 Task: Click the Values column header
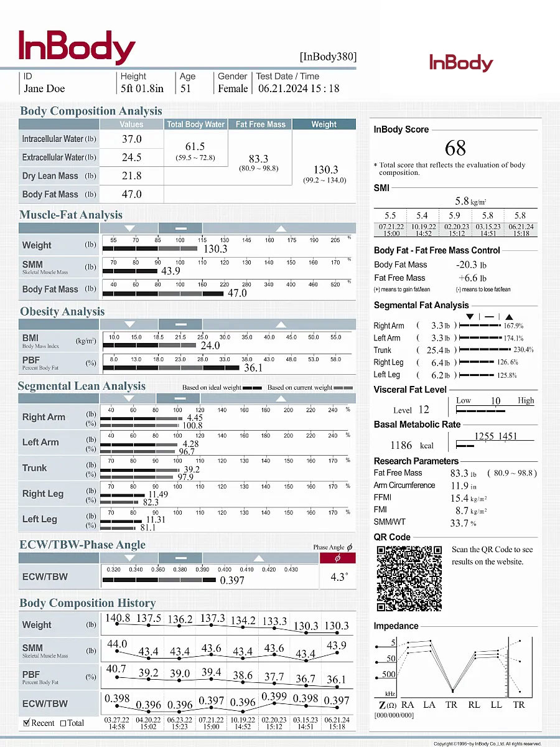click(x=131, y=125)
